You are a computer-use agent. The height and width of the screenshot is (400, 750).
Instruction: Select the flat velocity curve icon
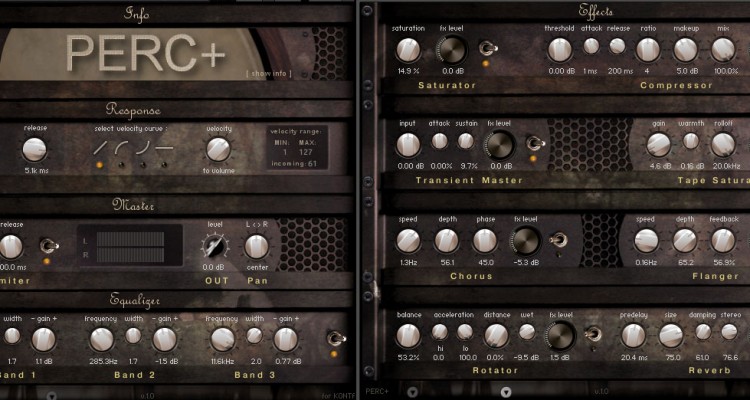[164, 147]
